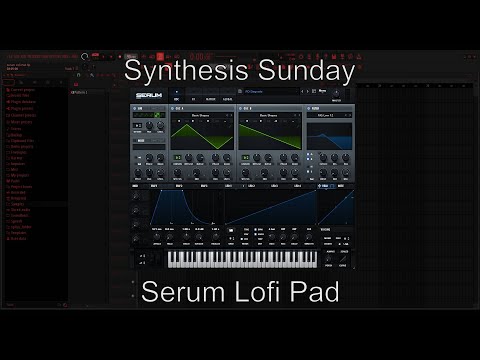Select previous OSC A wavetable arrow
This screenshot has width=480, height=360.
[227, 115]
